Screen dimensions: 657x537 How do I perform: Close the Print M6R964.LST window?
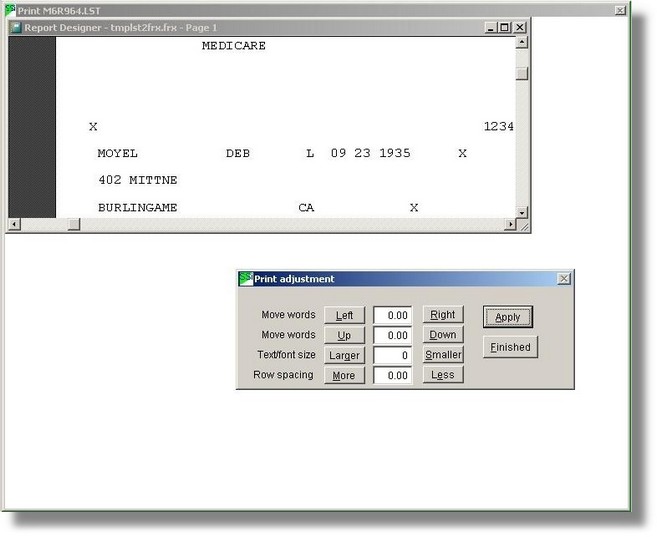(x=621, y=10)
